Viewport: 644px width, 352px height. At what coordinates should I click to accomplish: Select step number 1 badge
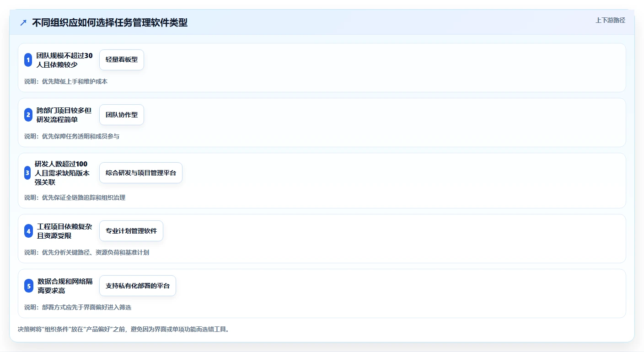click(x=28, y=60)
